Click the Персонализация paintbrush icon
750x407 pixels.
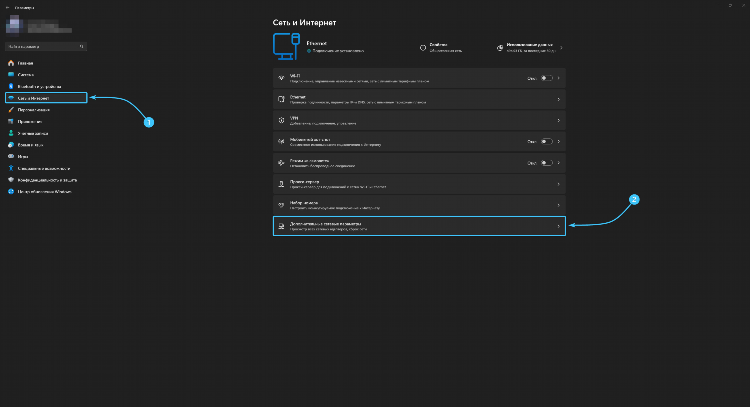click(x=11, y=110)
